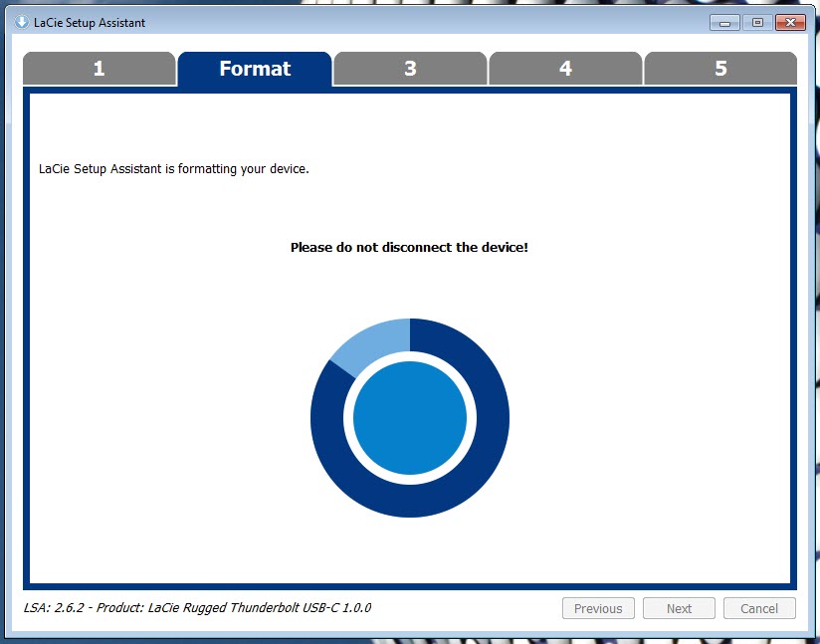Image resolution: width=820 pixels, height=644 pixels.
Task: Minimize the LaCie Setup Assistant window
Action: coord(724,23)
